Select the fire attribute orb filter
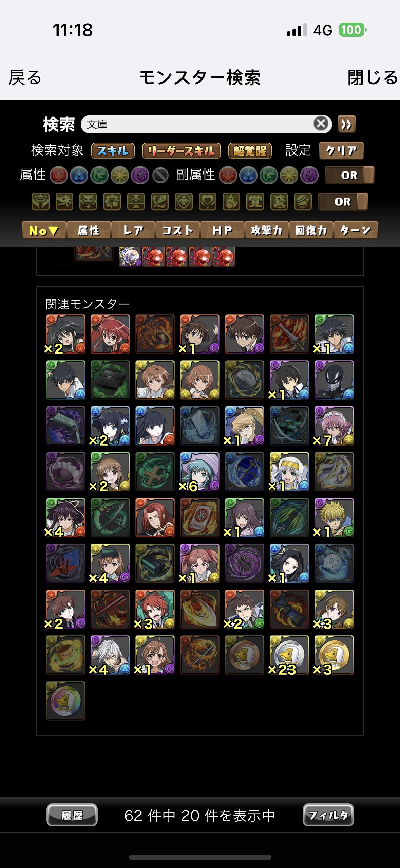Screen dimensions: 400x868 [x=59, y=175]
